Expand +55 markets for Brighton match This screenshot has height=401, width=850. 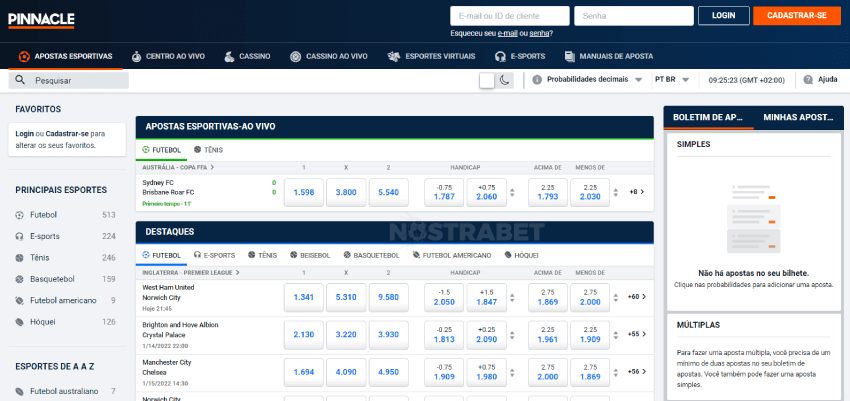click(637, 334)
